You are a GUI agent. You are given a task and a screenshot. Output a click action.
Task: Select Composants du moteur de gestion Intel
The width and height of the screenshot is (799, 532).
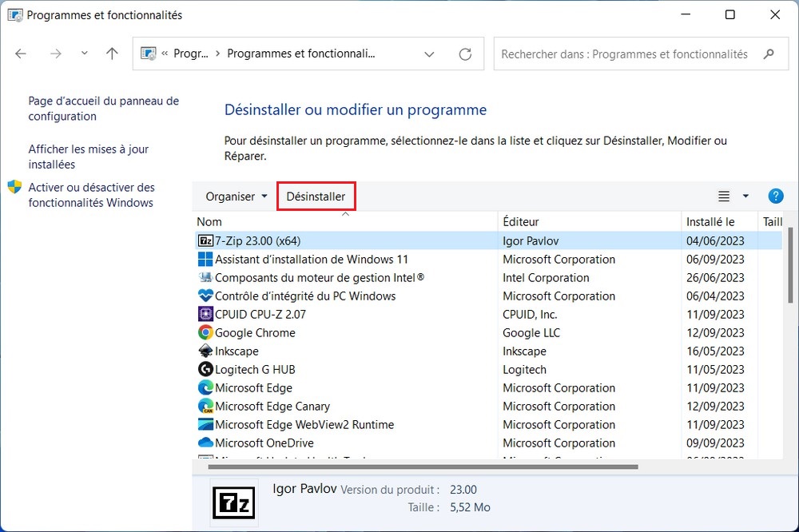[320, 277]
